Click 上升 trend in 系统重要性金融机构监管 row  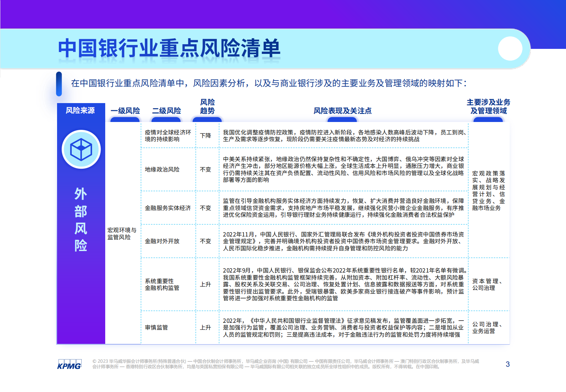tap(205, 284)
